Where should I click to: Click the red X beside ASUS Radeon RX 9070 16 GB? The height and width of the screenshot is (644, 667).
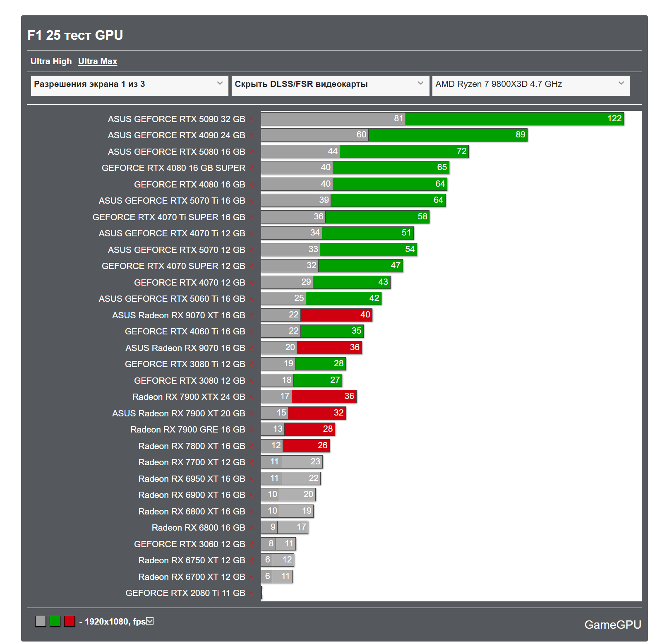click(x=251, y=348)
